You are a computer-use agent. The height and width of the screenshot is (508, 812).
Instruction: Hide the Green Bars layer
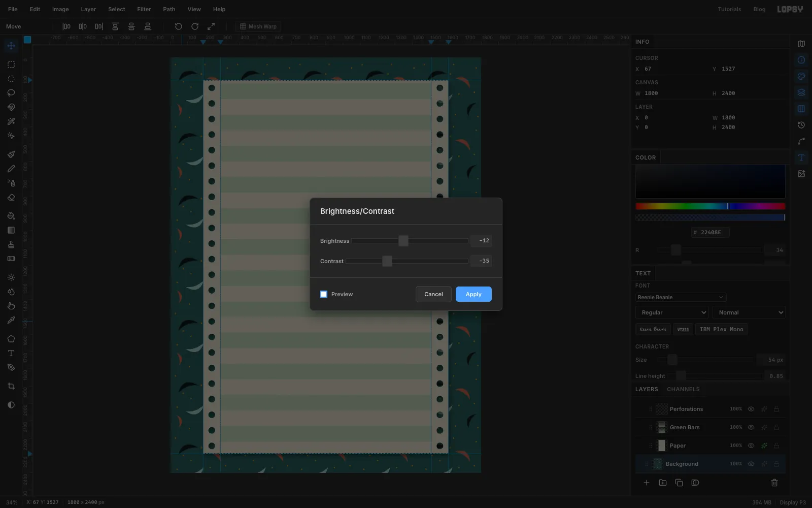coord(751,427)
